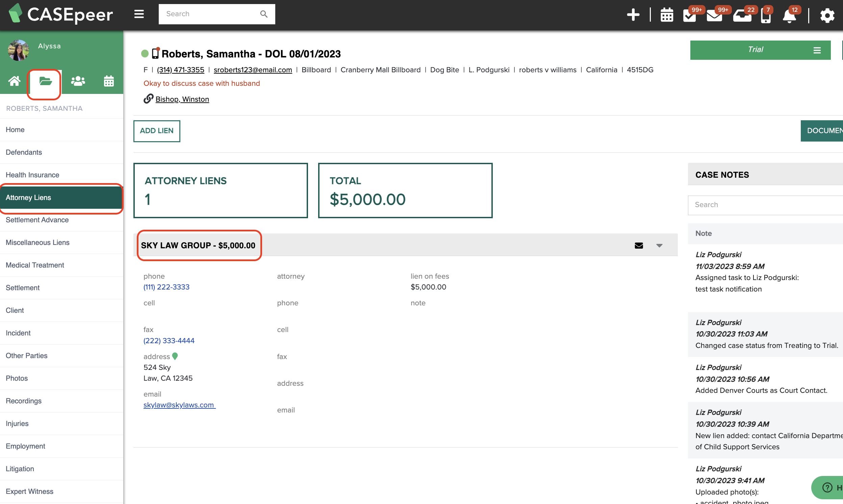
Task: Click Sky Law fax (222) 333-4444
Action: click(169, 341)
